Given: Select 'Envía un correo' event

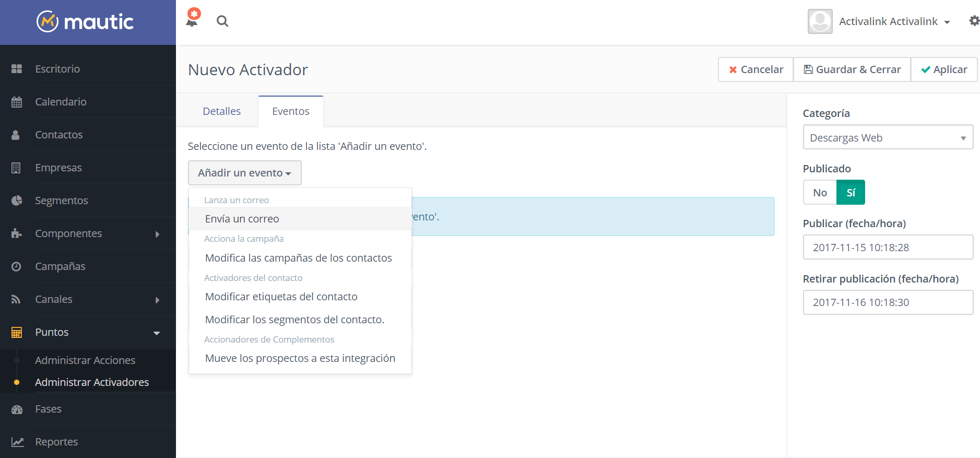Looking at the screenshot, I should coord(242,219).
